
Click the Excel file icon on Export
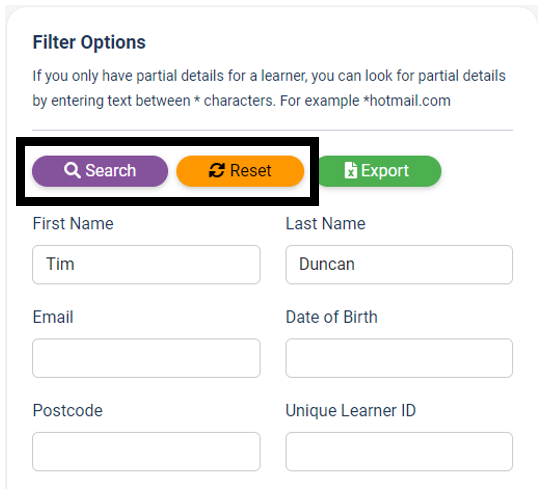pos(350,170)
